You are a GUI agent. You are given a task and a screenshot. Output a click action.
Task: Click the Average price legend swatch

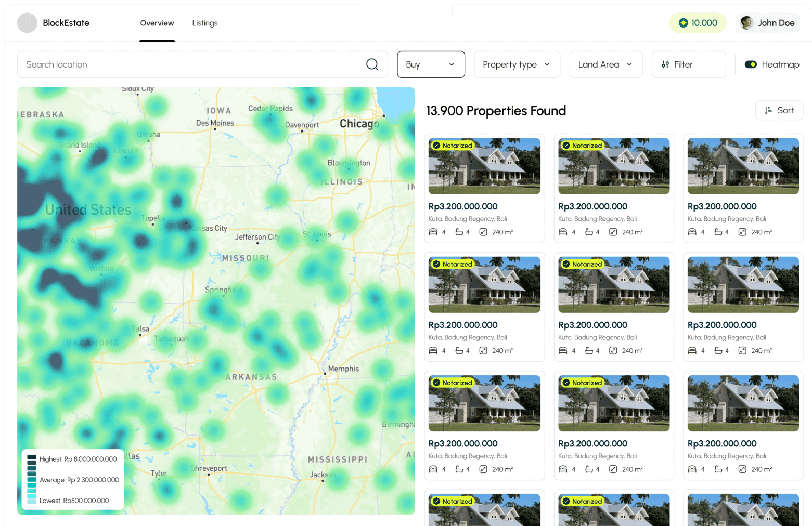[x=32, y=480]
